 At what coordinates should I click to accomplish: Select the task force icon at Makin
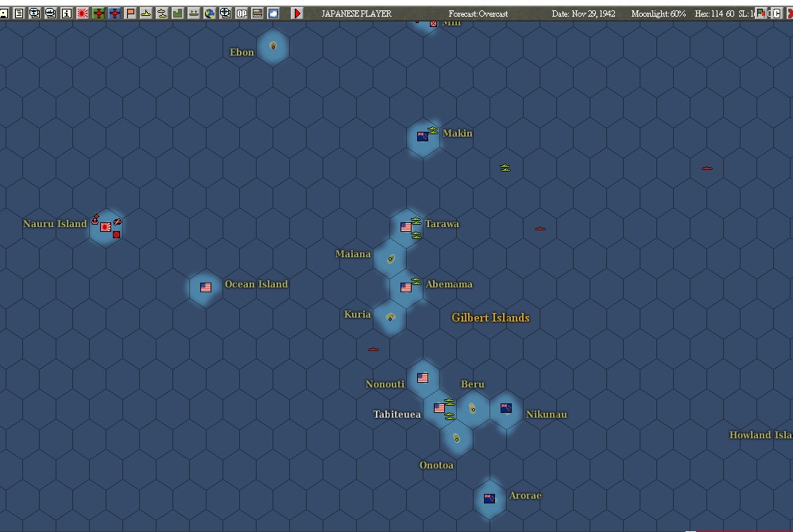click(433, 130)
